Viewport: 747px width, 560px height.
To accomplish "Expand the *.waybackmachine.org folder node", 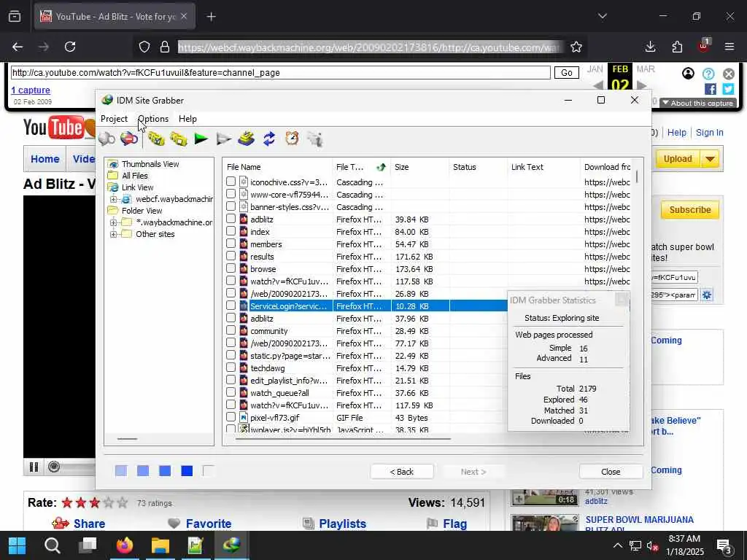I will pyautogui.click(x=113, y=222).
